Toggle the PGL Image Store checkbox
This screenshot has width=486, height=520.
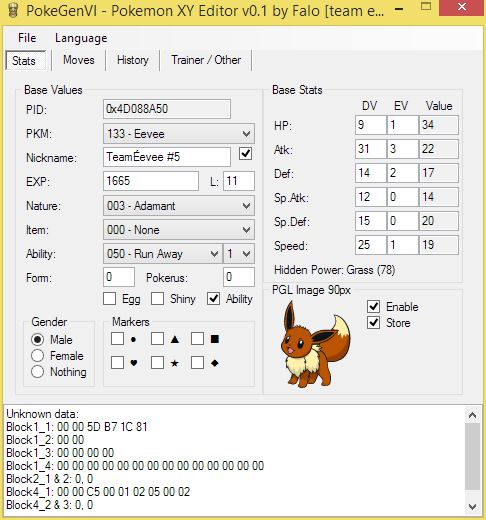click(373, 322)
